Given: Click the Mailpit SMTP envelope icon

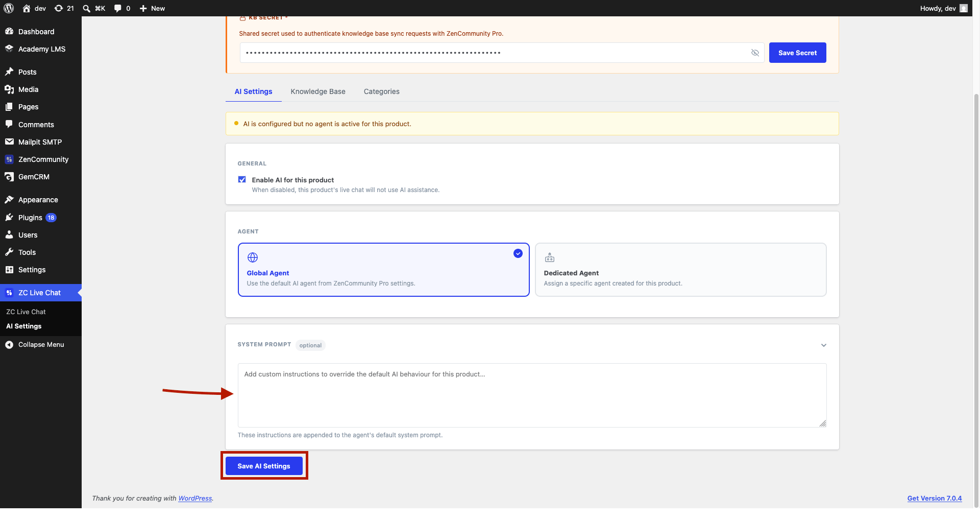Looking at the screenshot, I should pyautogui.click(x=9, y=141).
